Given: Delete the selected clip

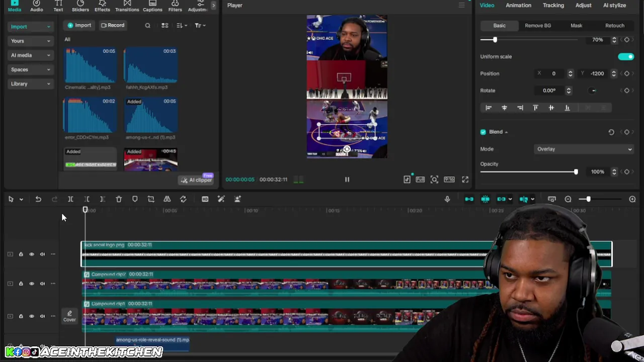Looking at the screenshot, I should (119, 199).
